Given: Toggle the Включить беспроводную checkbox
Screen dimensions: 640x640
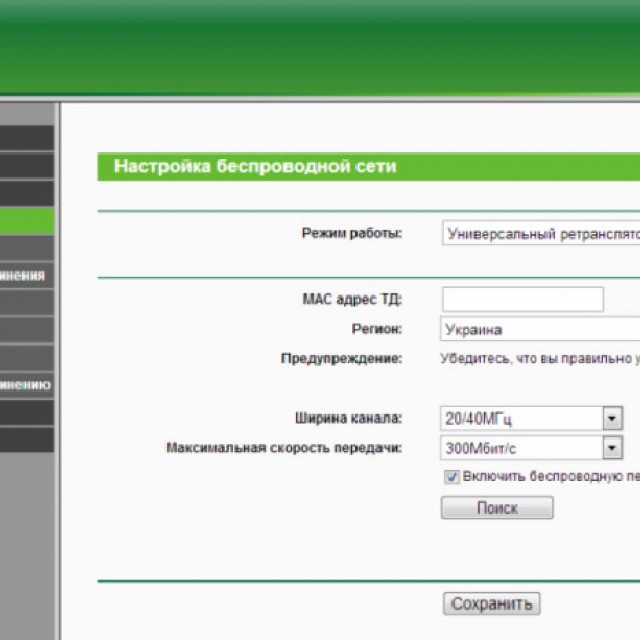Looking at the screenshot, I should [x=451, y=477].
